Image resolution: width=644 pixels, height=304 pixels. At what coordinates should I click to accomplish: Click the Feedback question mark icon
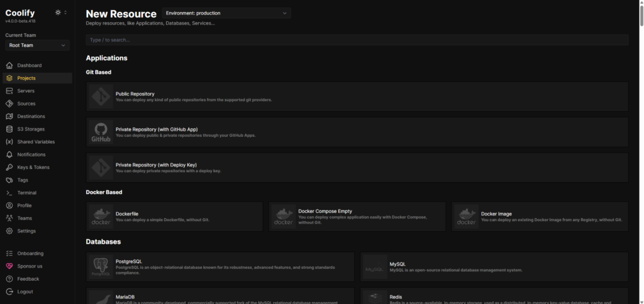pyautogui.click(x=9, y=279)
